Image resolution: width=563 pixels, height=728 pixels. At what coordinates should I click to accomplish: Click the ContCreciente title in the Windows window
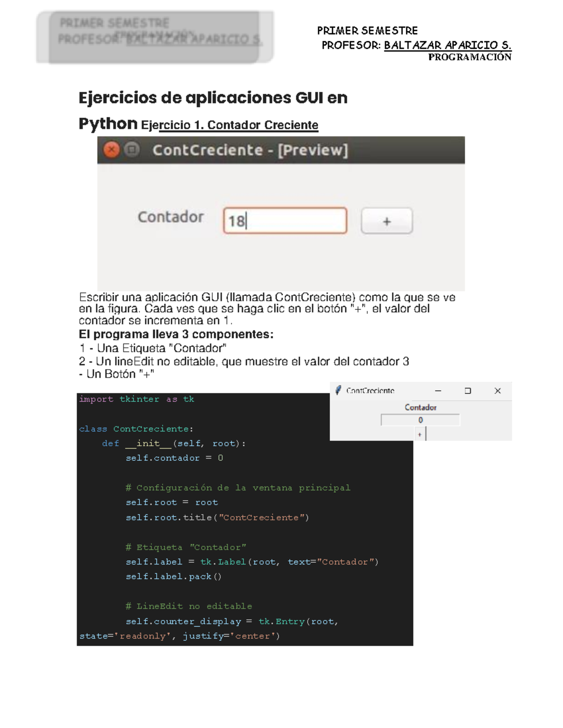coord(370,390)
